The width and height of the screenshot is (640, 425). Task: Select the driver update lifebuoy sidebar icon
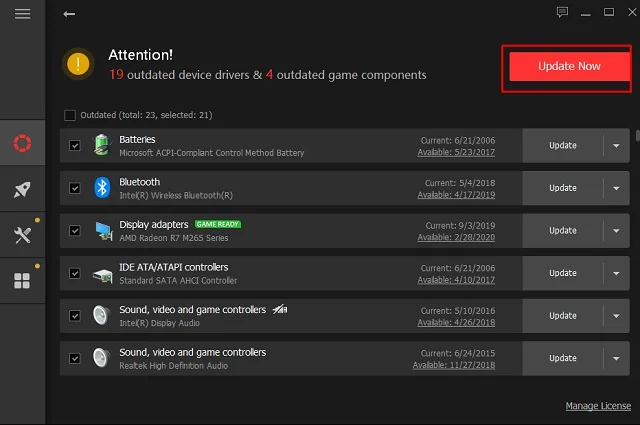(x=22, y=143)
